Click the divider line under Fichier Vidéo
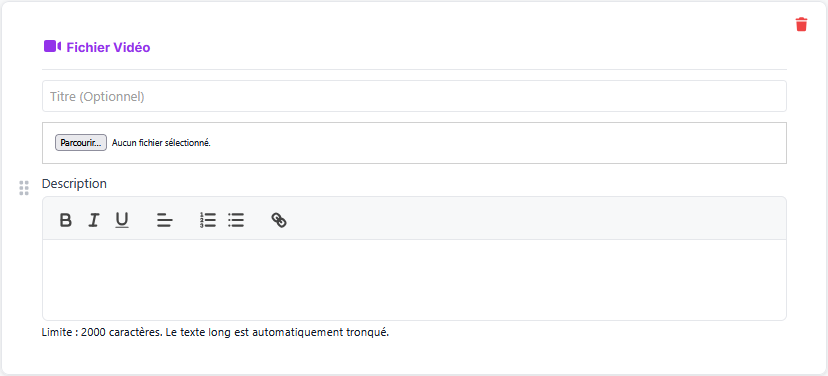The height and width of the screenshot is (376, 828). 414,69
